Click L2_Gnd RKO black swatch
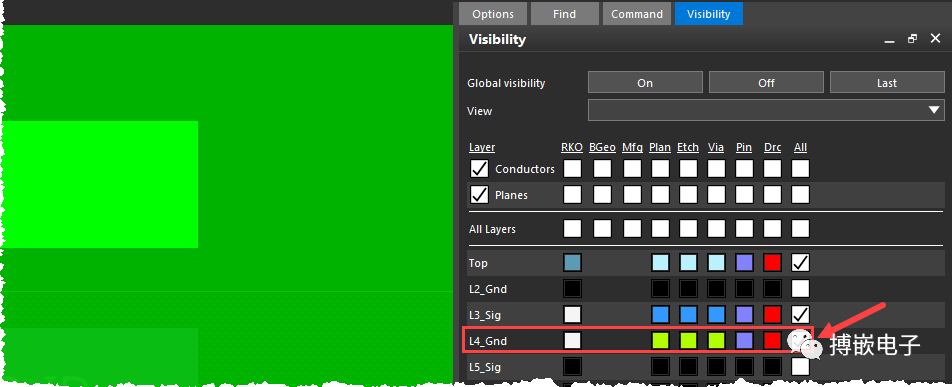 coord(573,288)
